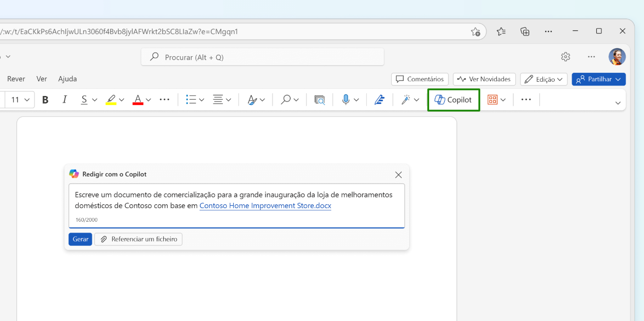Click the browser address bar URL
The image size is (644, 321).
[118, 32]
